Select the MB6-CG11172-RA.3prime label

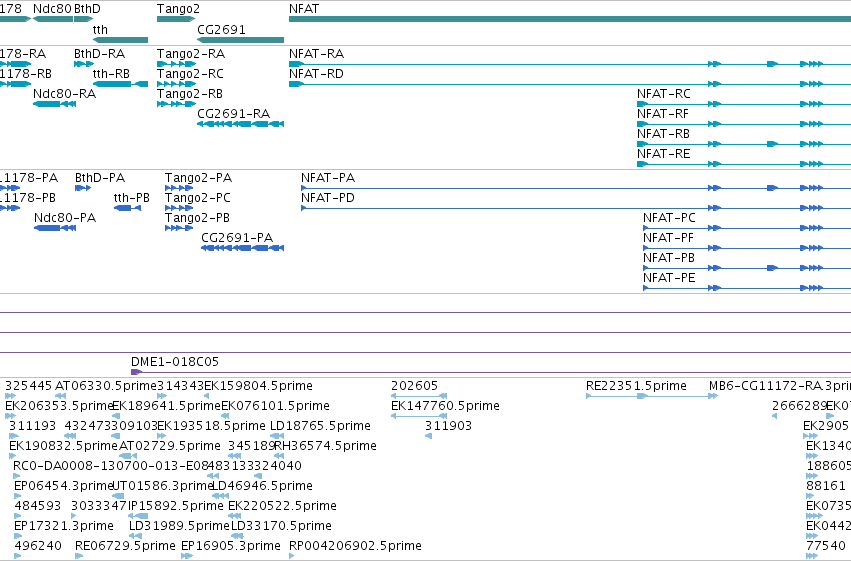[779, 386]
